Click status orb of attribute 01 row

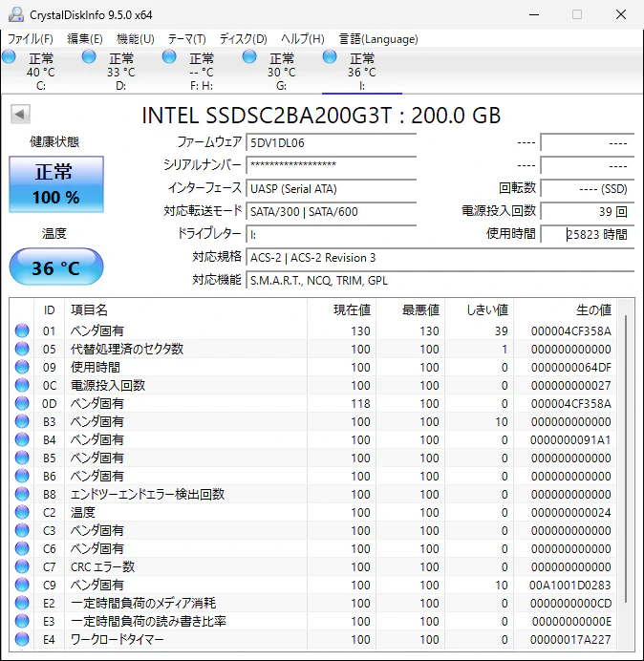(x=22, y=330)
